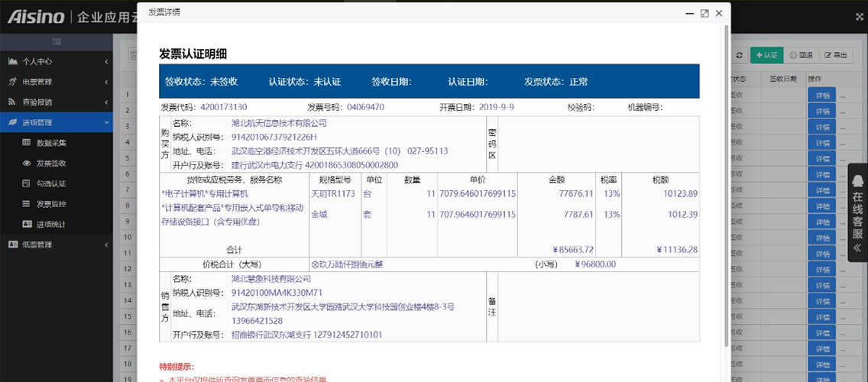
Task: Open 查验报销 menu
Action: pos(57,102)
